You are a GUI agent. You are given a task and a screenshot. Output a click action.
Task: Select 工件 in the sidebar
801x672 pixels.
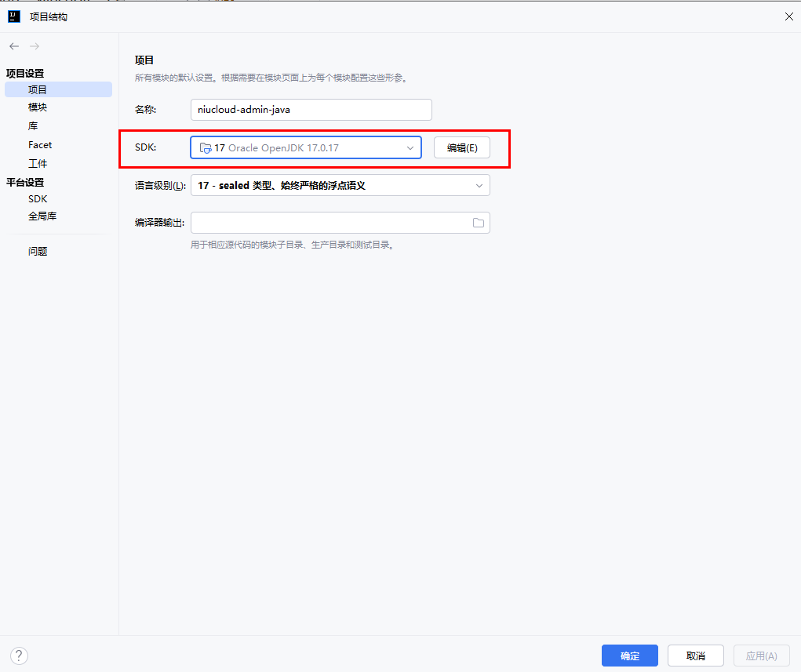pos(38,164)
